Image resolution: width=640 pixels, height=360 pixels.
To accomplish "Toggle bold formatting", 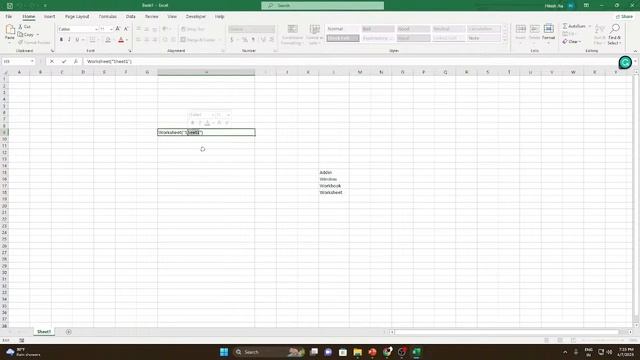I will point(61,40).
